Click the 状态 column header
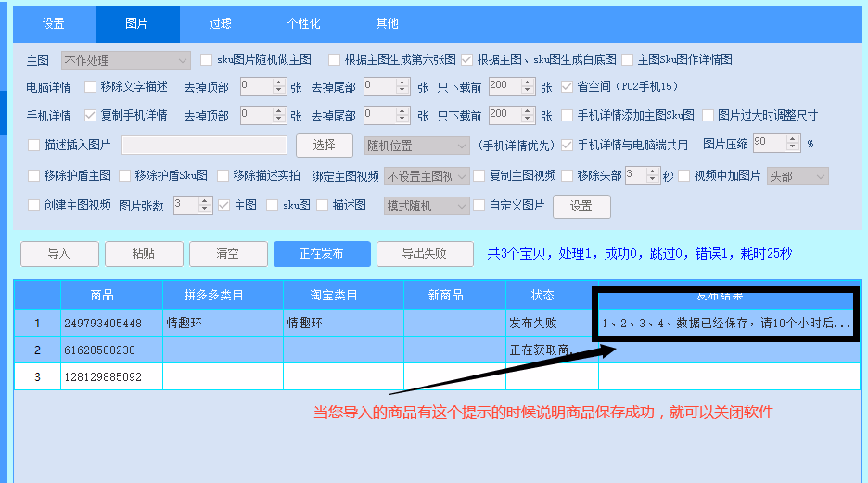Screen dimensions: 868x483 (552, 295)
